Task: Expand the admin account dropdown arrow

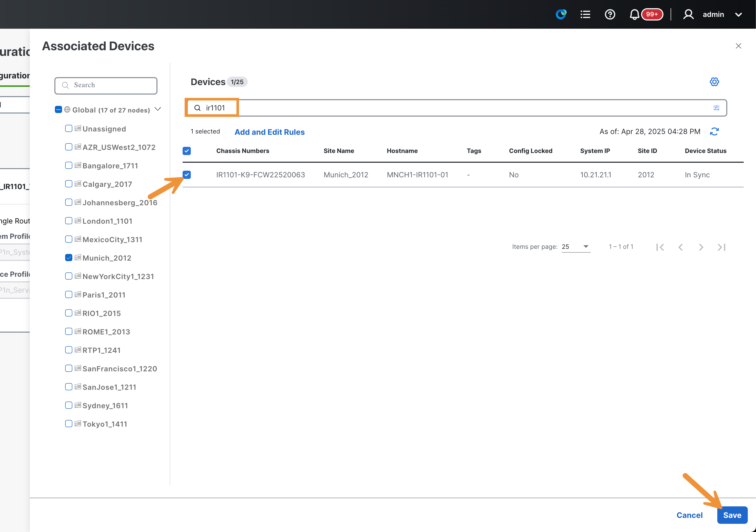Action: [x=739, y=14]
